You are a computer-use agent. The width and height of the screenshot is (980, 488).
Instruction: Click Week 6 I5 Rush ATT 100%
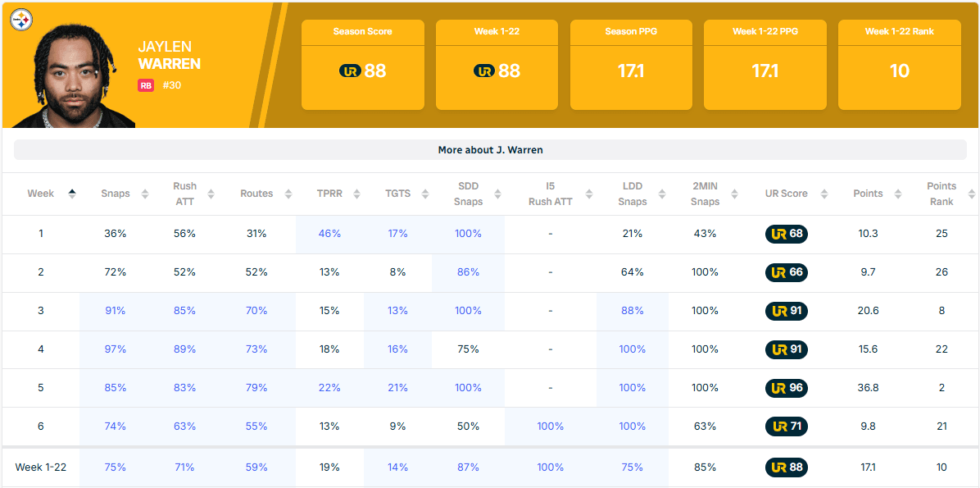click(550, 426)
